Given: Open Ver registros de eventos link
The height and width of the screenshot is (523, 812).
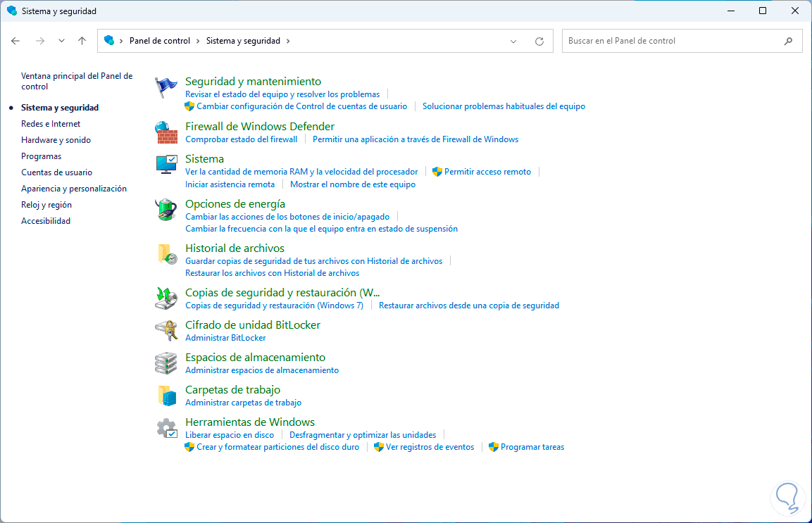Looking at the screenshot, I should (x=430, y=447).
